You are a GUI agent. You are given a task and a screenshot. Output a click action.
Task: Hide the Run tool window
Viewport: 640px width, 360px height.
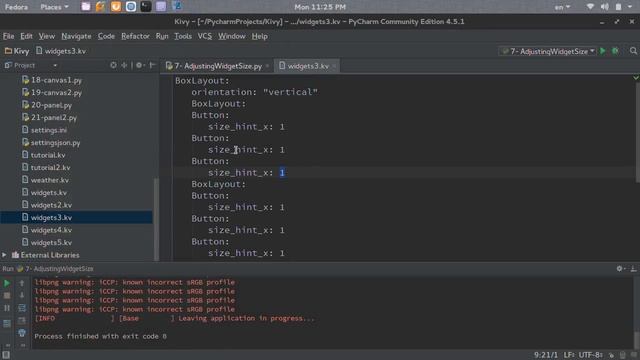point(633,269)
